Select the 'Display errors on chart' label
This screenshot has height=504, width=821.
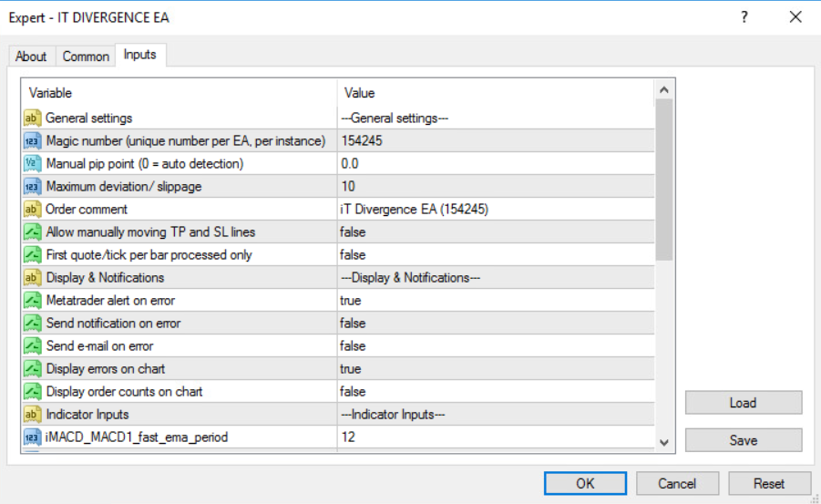click(x=106, y=369)
